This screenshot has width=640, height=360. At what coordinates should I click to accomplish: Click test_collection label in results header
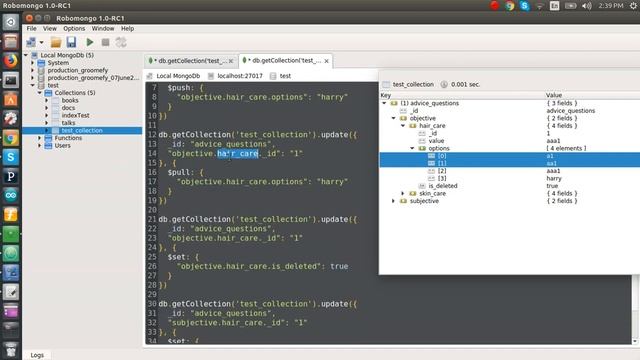(413, 84)
